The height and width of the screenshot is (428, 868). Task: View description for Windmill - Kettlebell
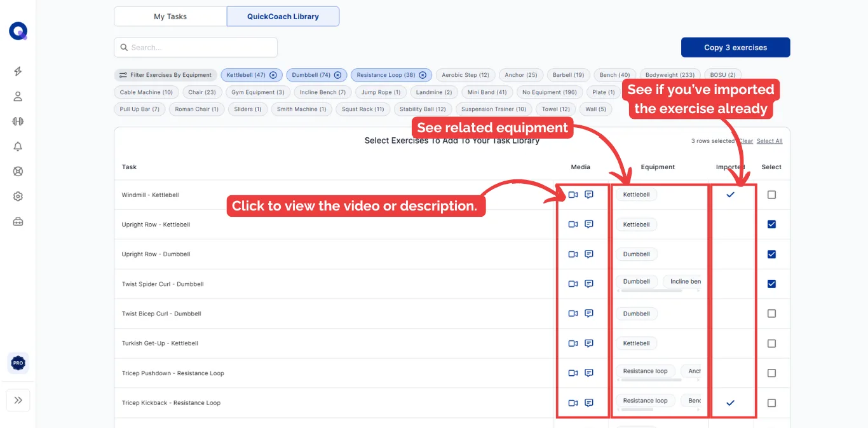click(x=589, y=195)
